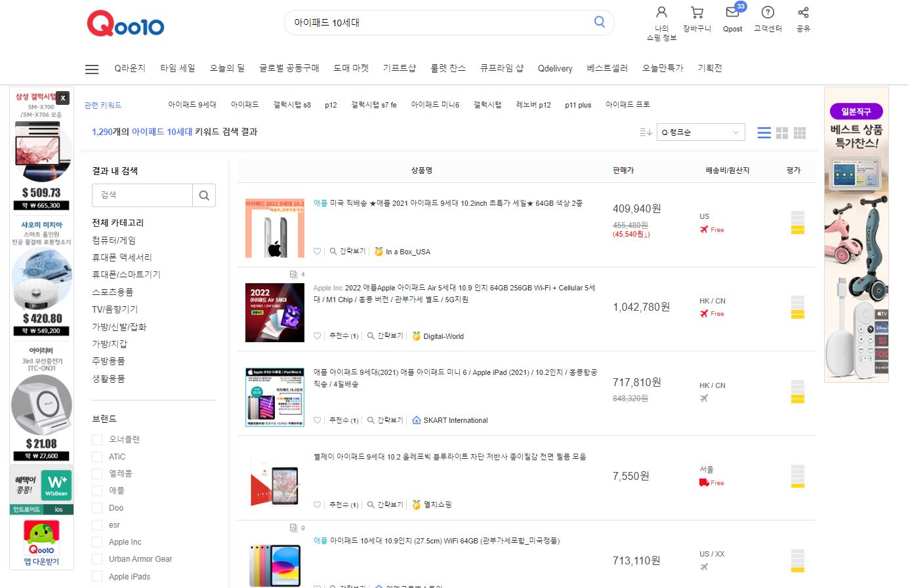Click the share (공유) icon
Screen dimensions: 908x588
(803, 12)
